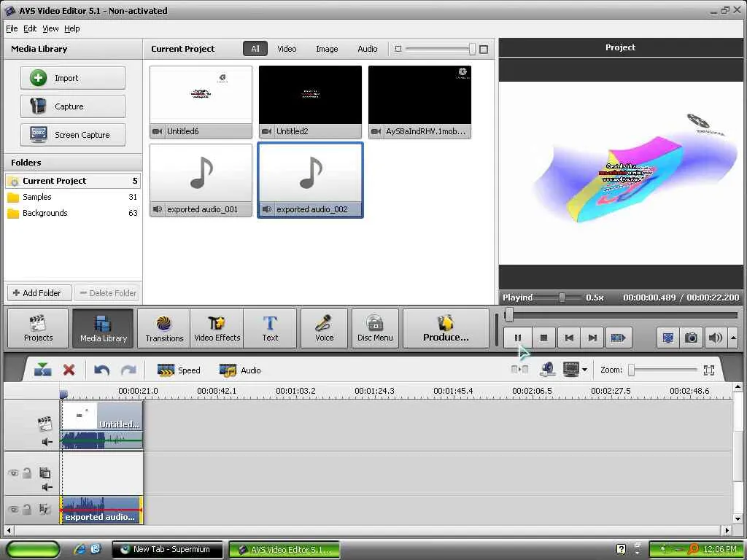Switch preview to full screen
The width and height of the screenshot is (747, 560).
pyautogui.click(x=668, y=338)
